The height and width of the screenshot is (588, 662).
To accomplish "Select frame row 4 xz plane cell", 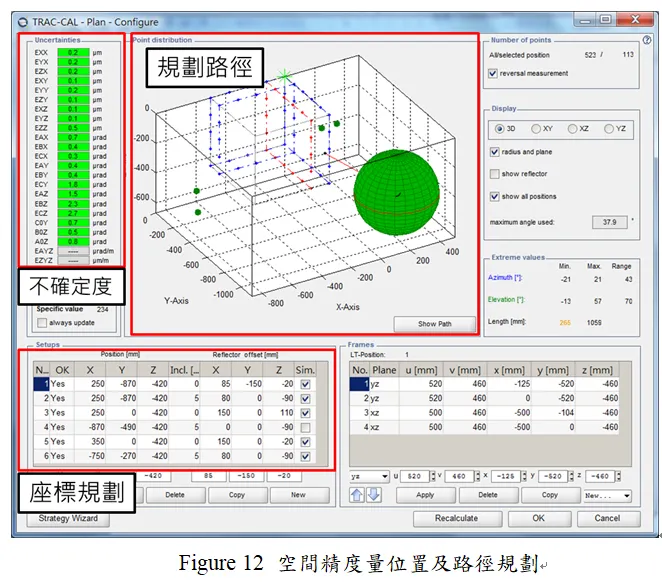I will pos(385,427).
